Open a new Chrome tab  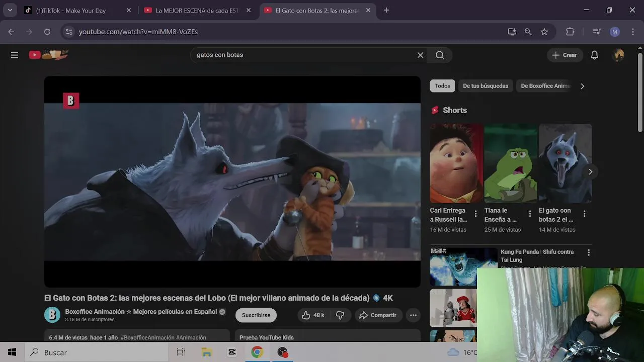[386, 10]
